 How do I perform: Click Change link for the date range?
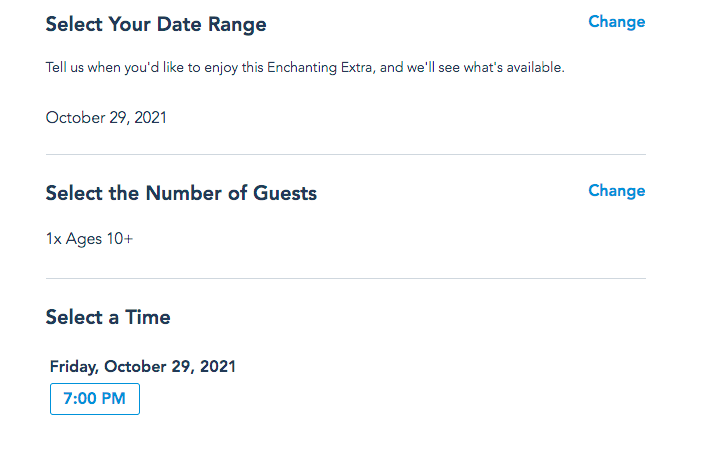point(616,22)
